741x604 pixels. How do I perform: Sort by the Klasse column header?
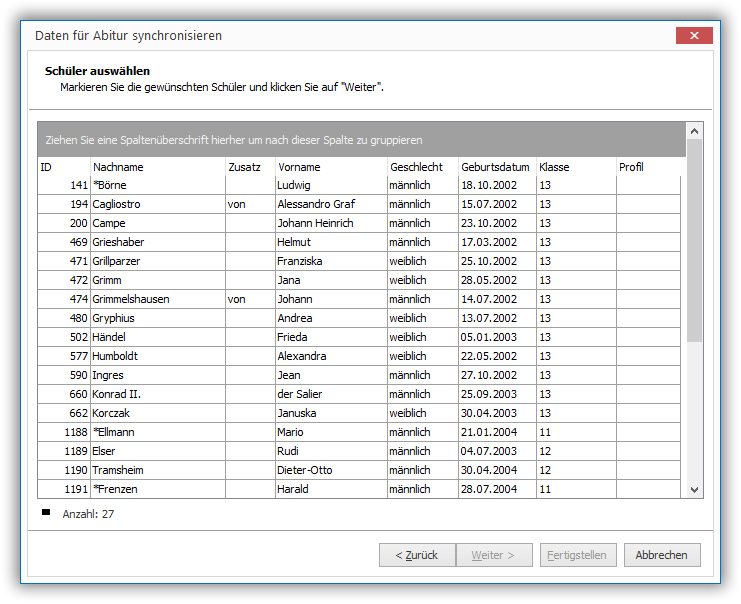(576, 167)
